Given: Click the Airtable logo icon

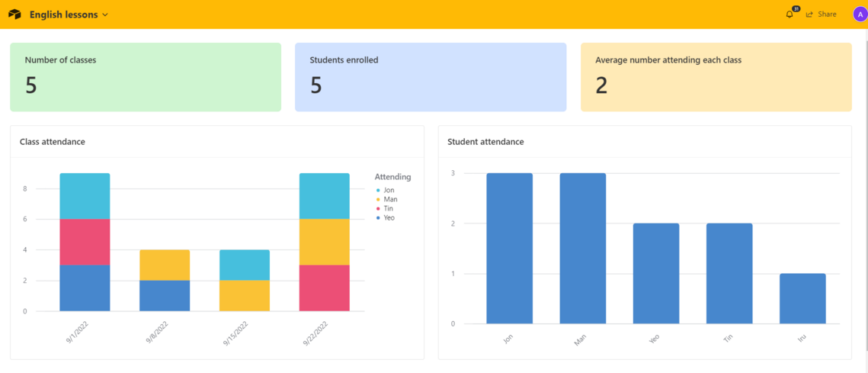Looking at the screenshot, I should [14, 14].
